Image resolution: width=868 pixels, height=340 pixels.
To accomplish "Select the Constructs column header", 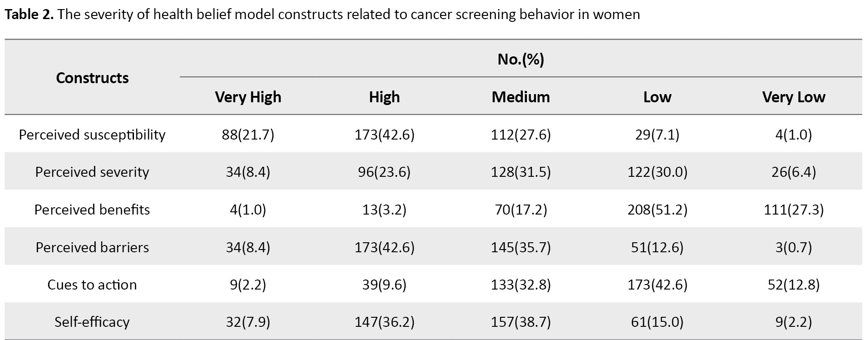I will click(x=92, y=78).
